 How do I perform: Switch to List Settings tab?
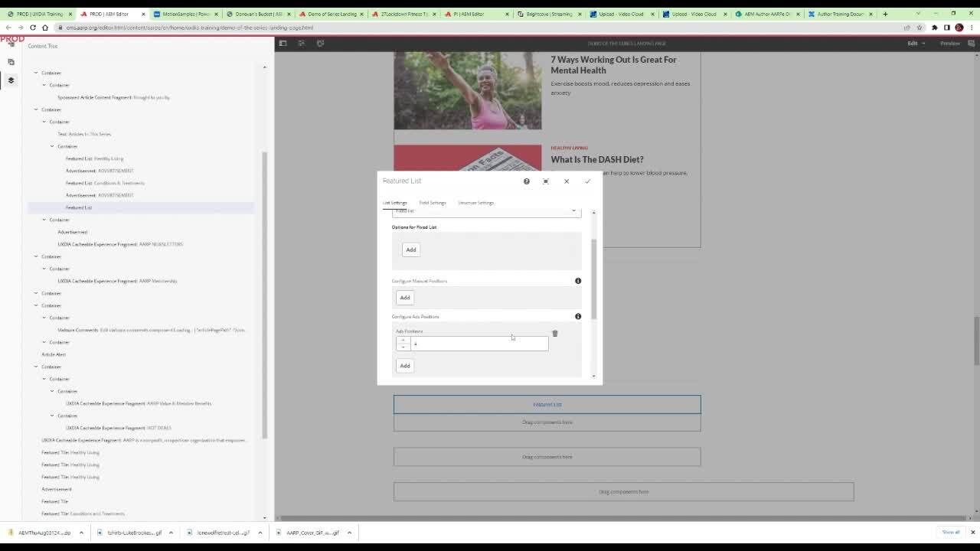tap(395, 203)
